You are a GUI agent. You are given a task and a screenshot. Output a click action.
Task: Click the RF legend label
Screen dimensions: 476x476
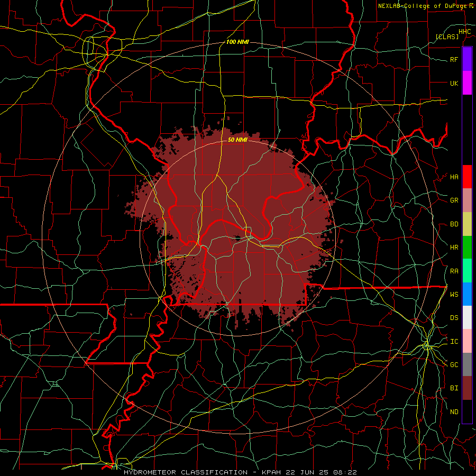(454, 59)
